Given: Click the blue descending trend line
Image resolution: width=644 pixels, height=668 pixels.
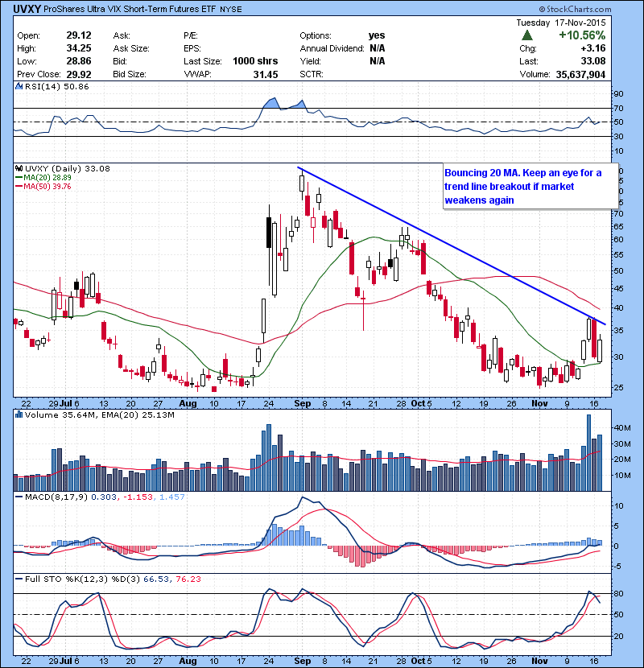Looking at the screenshot, I should (452, 245).
